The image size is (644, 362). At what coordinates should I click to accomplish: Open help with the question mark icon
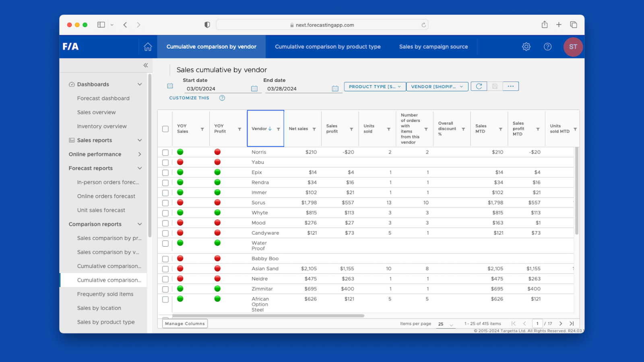[547, 47]
